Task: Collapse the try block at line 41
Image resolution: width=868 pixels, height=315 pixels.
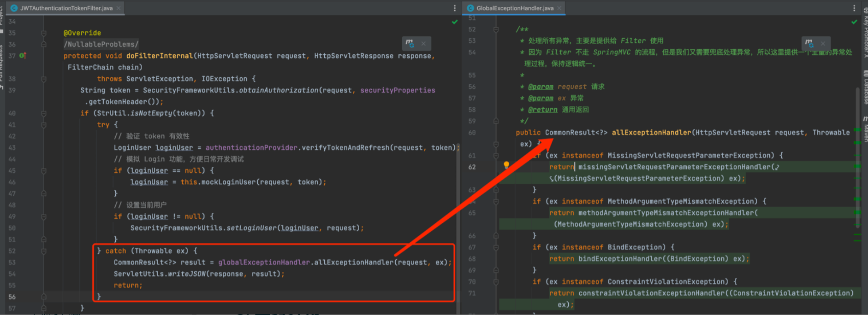Action: point(44,125)
